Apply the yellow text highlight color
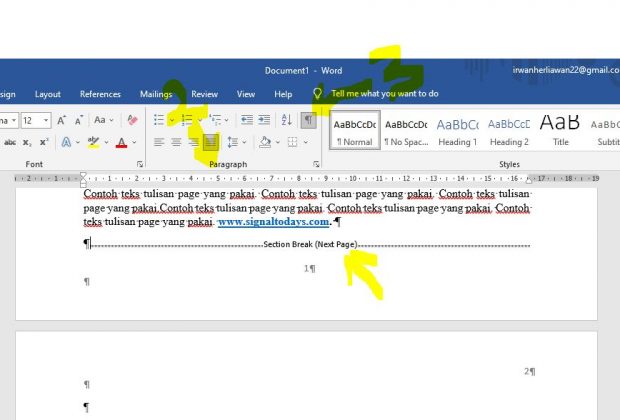The width and height of the screenshot is (620, 420). click(x=93, y=142)
